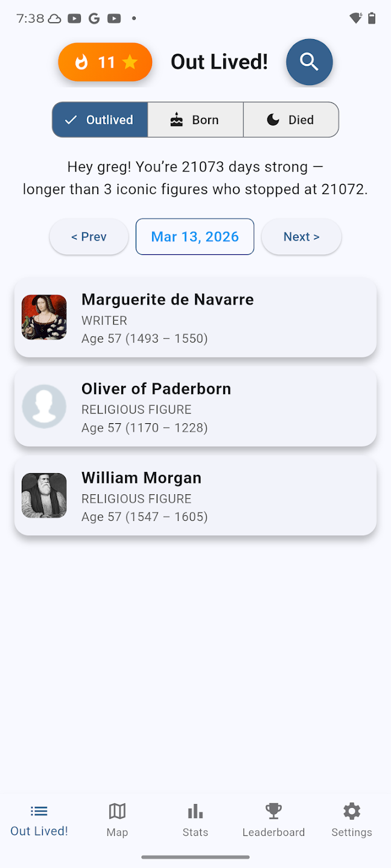The image size is (391, 868).
Task: Go to previous day with Prev
Action: [89, 237]
